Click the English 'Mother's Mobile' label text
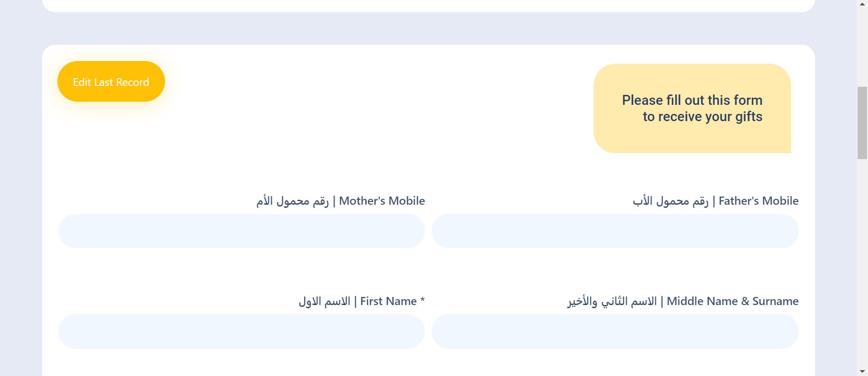 382,201
